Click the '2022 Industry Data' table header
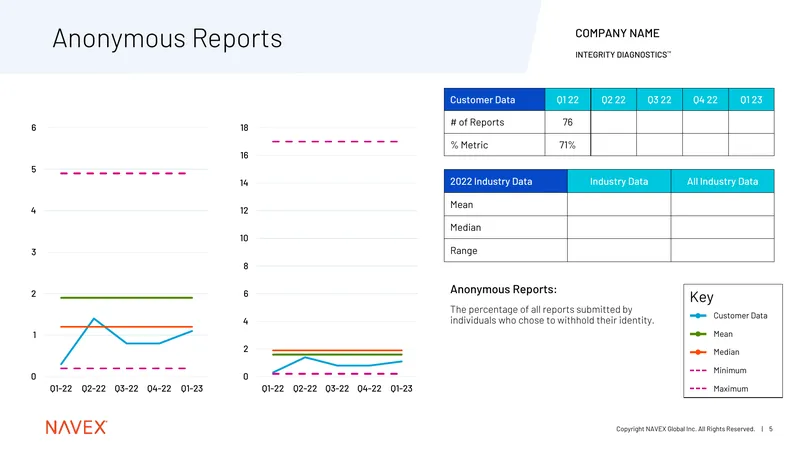 pos(506,181)
